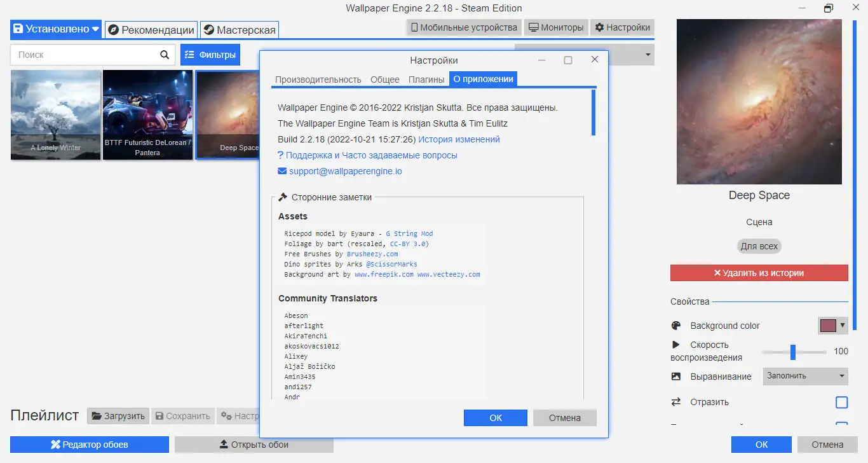Click the support@wallpaperengine.io email link
Image resolution: width=868 pixels, height=463 pixels.
[345, 171]
